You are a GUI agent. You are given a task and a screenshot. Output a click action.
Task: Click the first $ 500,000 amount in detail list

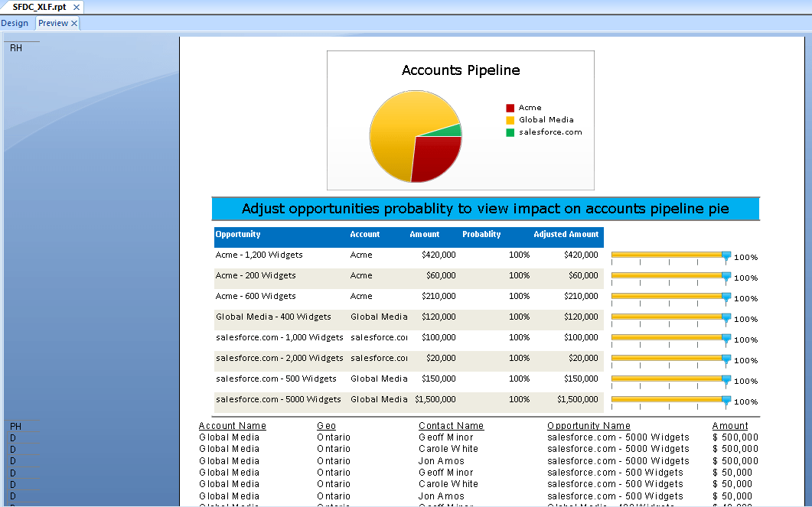click(x=735, y=437)
